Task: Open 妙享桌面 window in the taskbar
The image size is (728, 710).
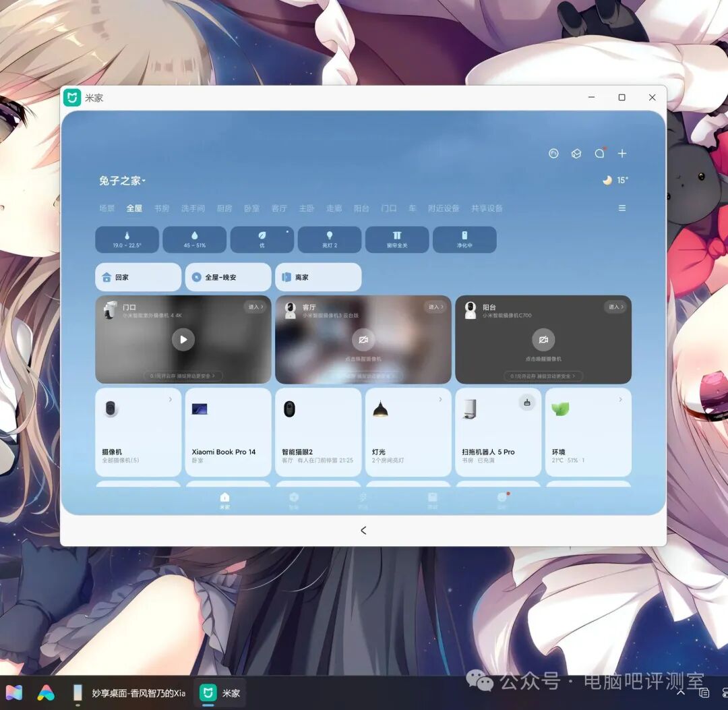Action: click(x=129, y=693)
